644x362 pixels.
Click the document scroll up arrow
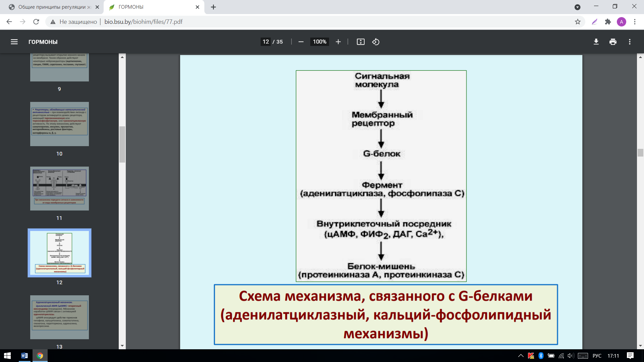(x=640, y=57)
